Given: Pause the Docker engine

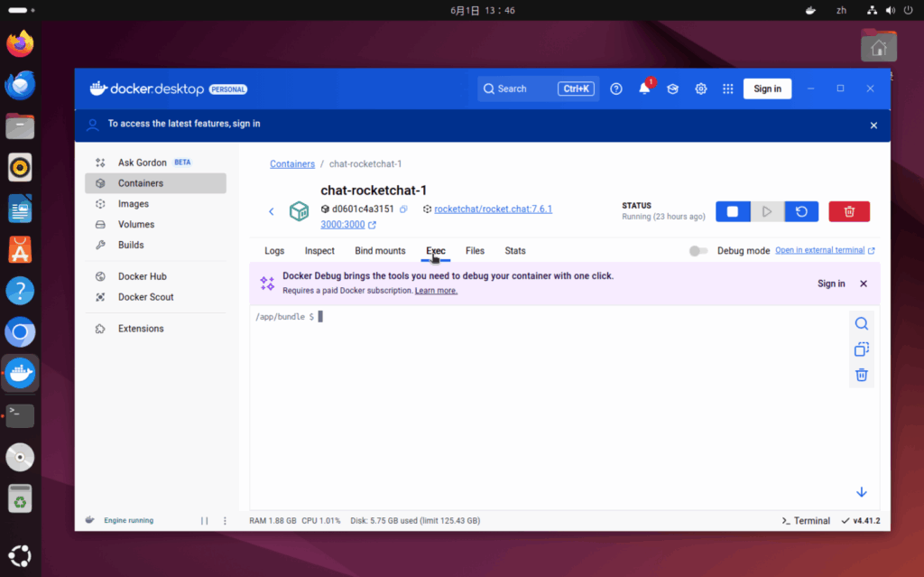Looking at the screenshot, I should [205, 520].
